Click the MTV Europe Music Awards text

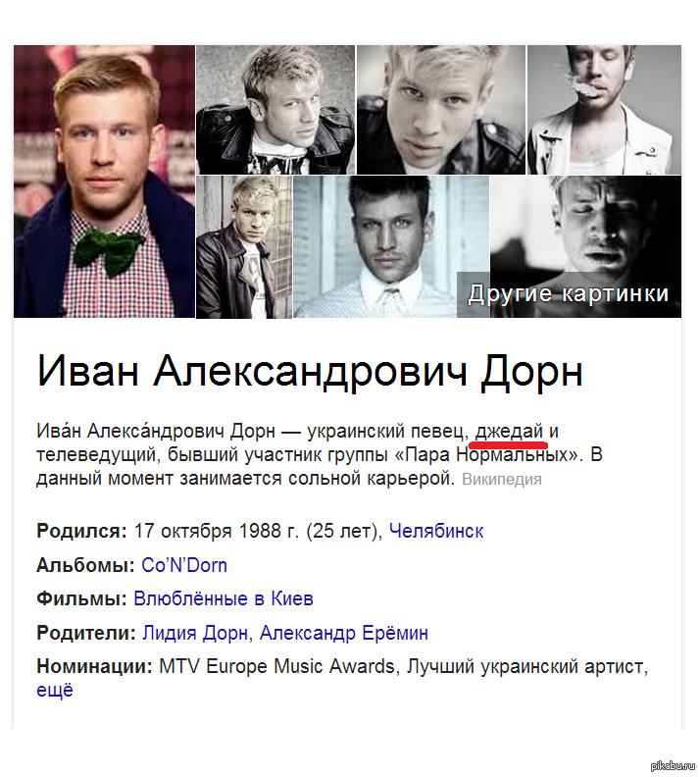(276, 666)
